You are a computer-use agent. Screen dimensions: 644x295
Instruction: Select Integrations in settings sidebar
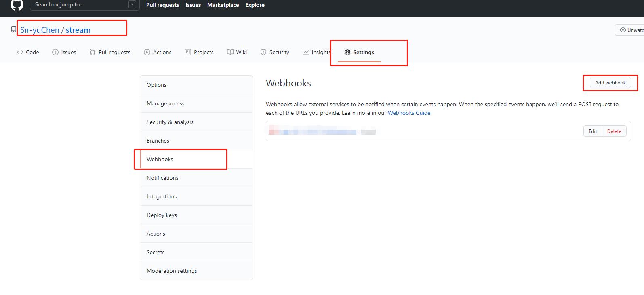pos(196,196)
